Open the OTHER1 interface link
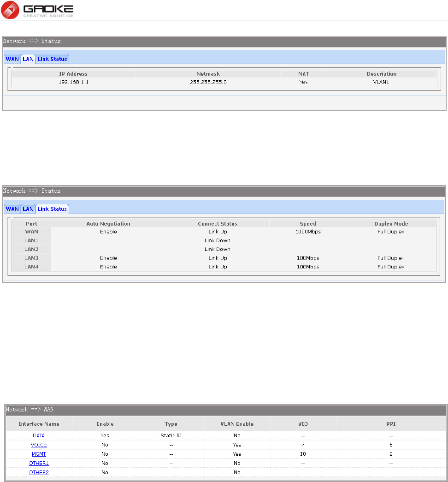This screenshot has height=482, width=448. click(39, 463)
